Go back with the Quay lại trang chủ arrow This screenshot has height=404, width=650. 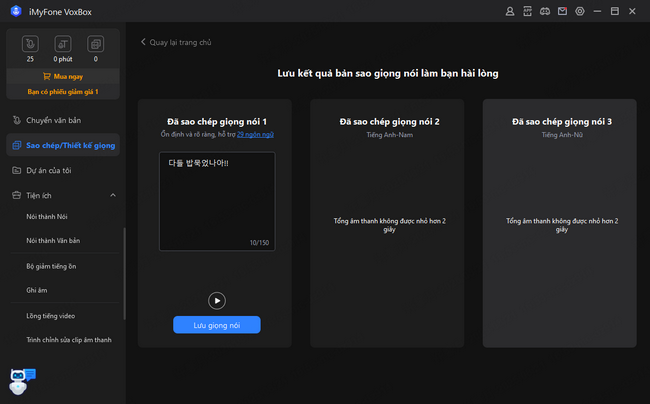[x=143, y=42]
